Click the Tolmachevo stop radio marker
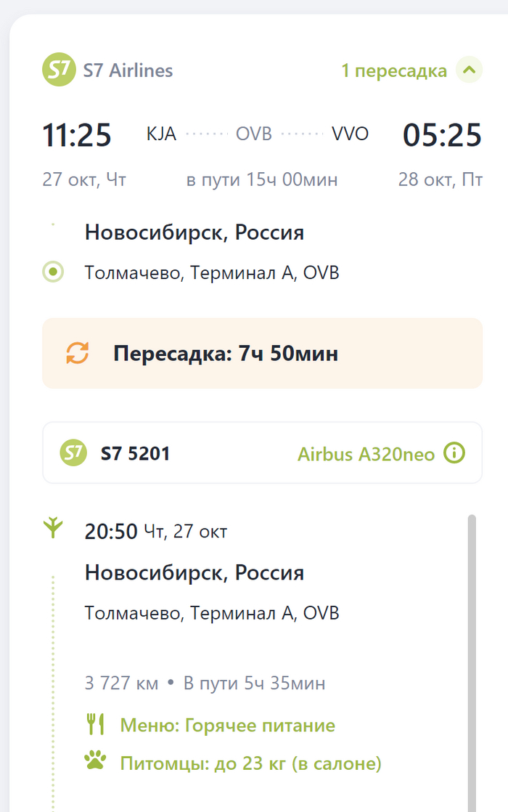 pos(53,273)
